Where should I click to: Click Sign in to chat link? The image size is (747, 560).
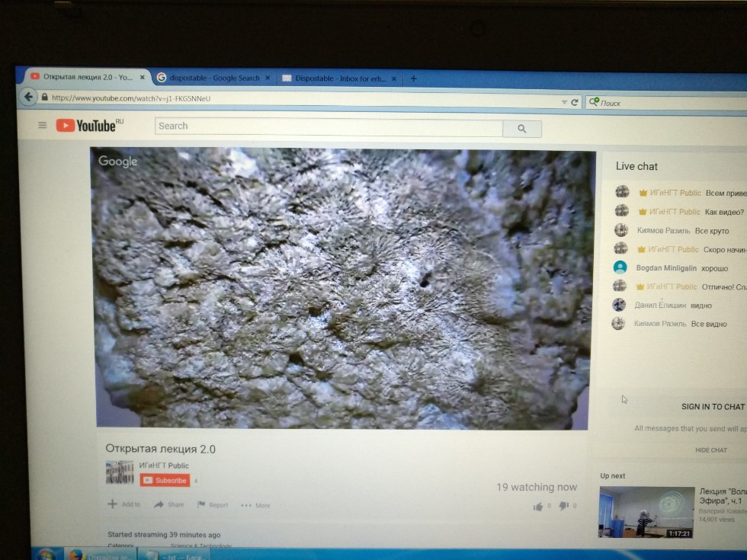[712, 407]
